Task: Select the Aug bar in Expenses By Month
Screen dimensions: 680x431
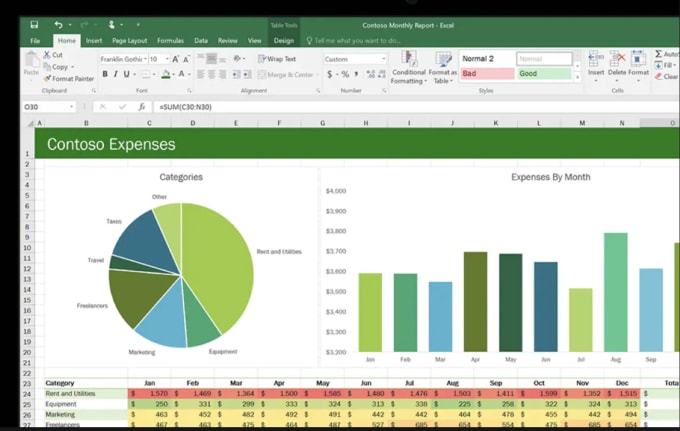Action: coord(615,292)
